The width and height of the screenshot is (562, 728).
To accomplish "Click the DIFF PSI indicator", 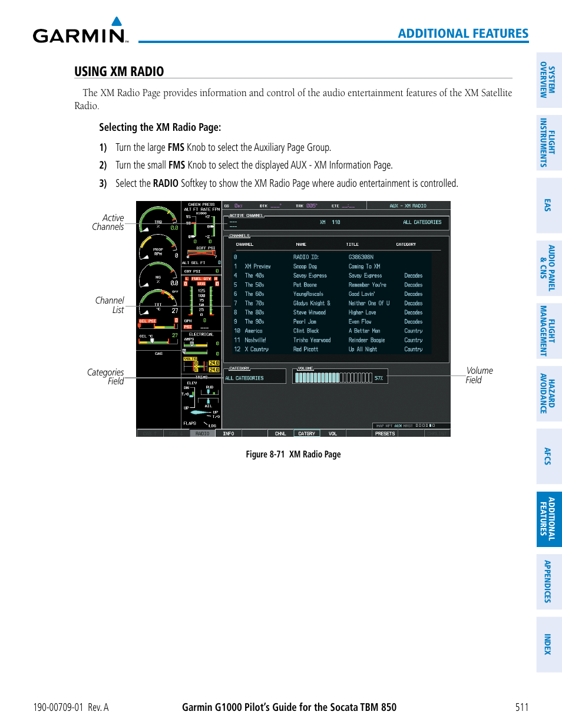I will (x=201, y=253).
